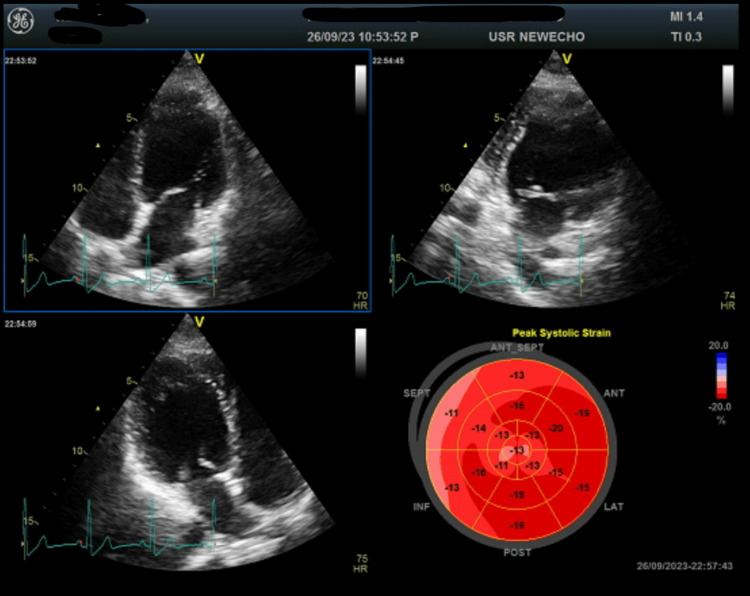Click the SEPT label on the bull's-eye
Screen dimensions: 750x596
coord(417,393)
